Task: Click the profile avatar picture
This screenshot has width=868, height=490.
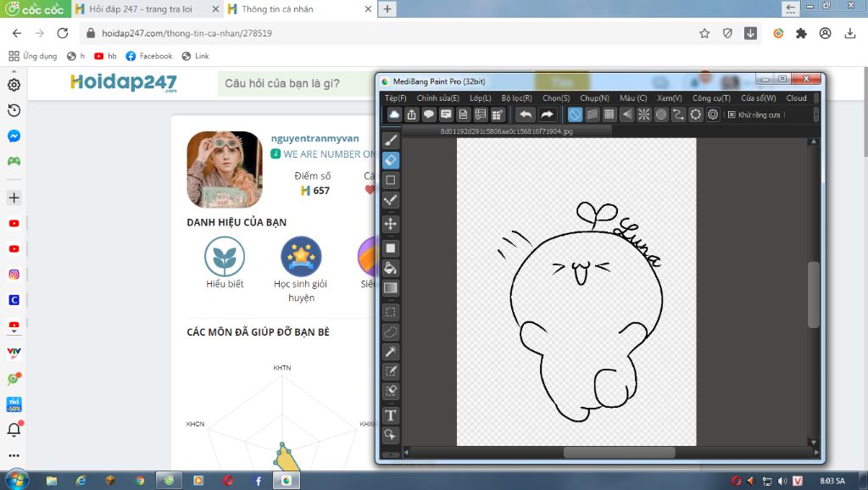Action: click(x=224, y=170)
